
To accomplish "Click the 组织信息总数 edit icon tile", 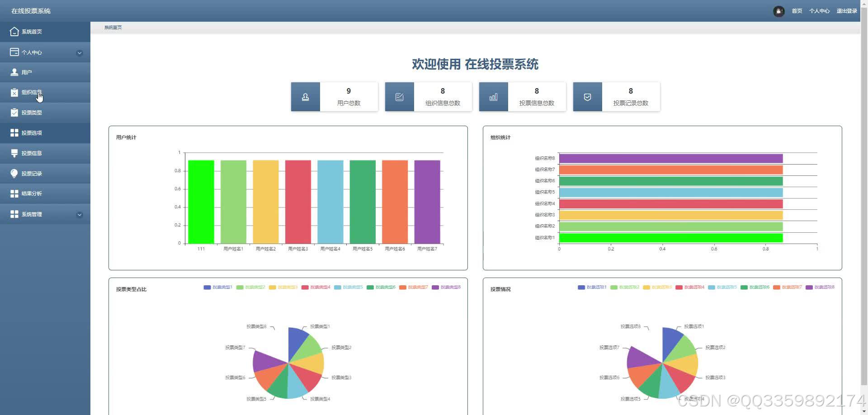I will pos(400,97).
